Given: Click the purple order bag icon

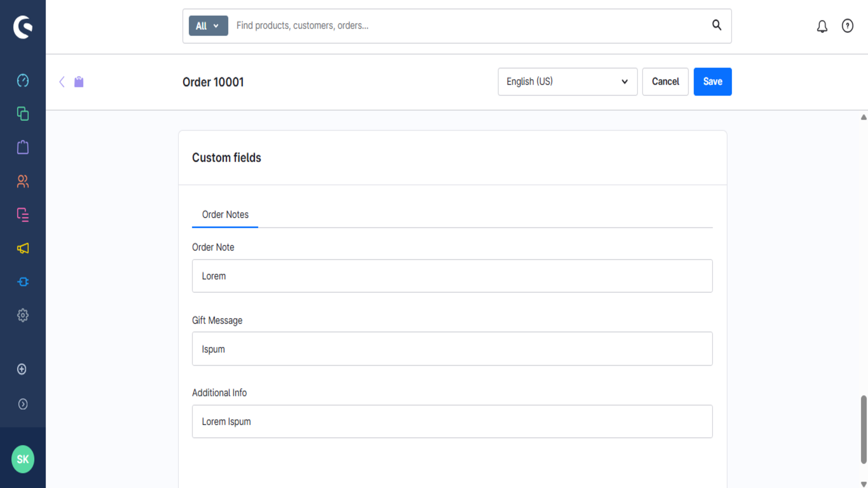Looking at the screenshot, I should 79,82.
